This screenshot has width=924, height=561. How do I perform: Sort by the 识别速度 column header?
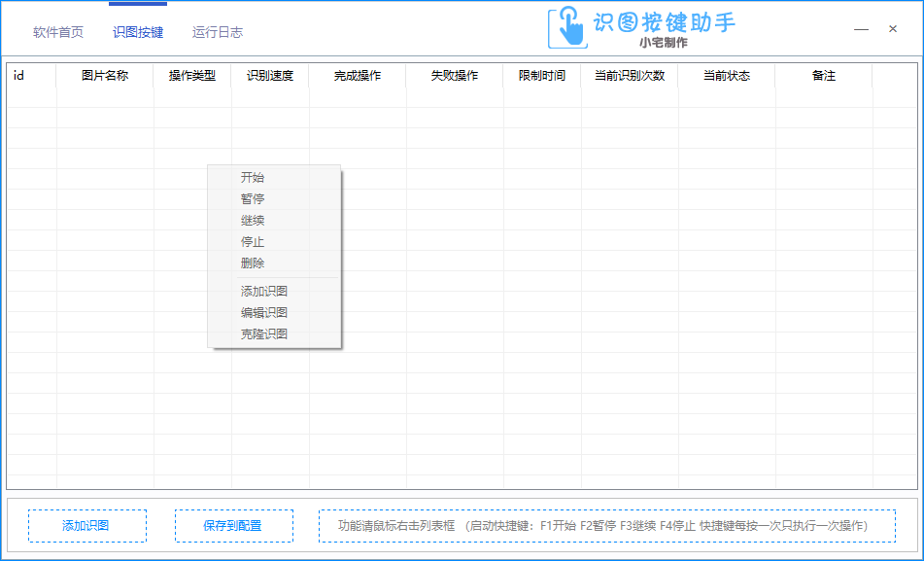click(x=270, y=76)
